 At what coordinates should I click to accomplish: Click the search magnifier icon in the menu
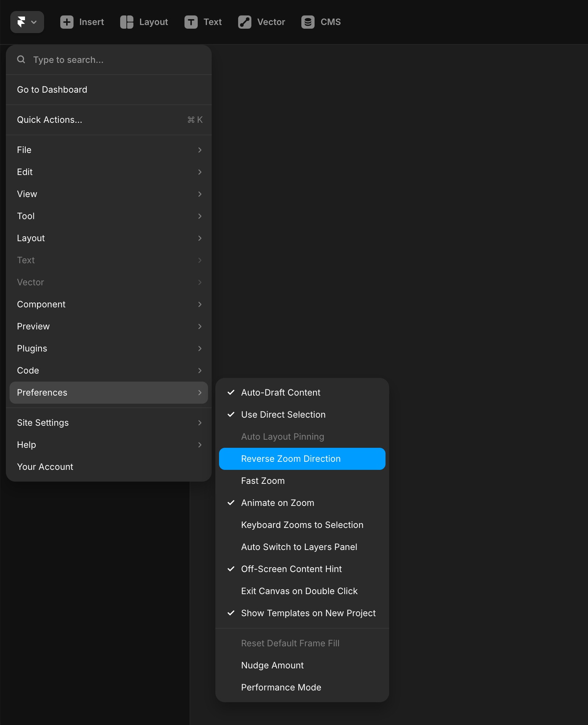tap(21, 60)
